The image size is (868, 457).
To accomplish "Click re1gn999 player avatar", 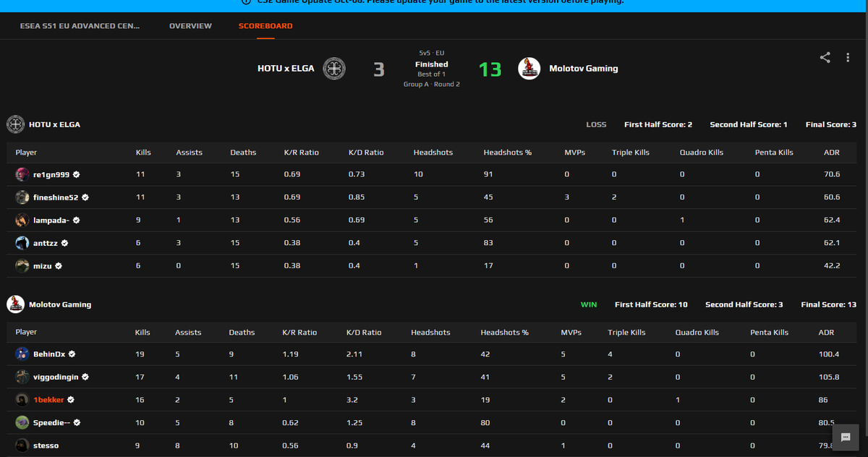I will [22, 174].
